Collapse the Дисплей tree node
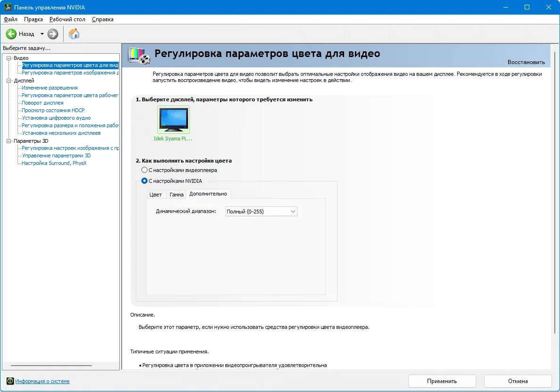Screen dimensions: 560x392 (x=9, y=81)
